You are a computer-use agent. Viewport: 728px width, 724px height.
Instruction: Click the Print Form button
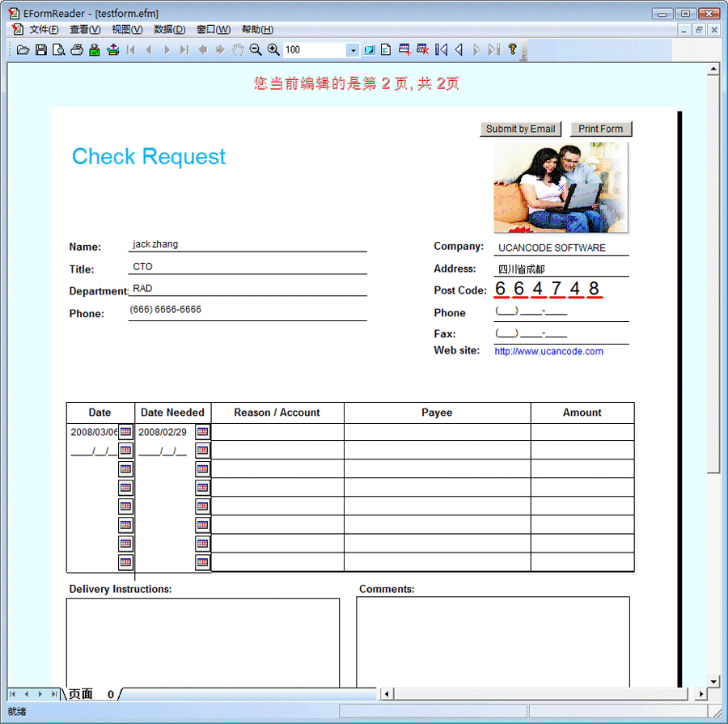601,129
